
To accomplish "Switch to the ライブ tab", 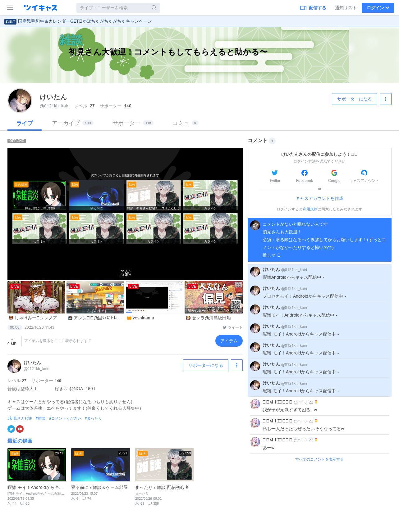I will (x=25, y=123).
